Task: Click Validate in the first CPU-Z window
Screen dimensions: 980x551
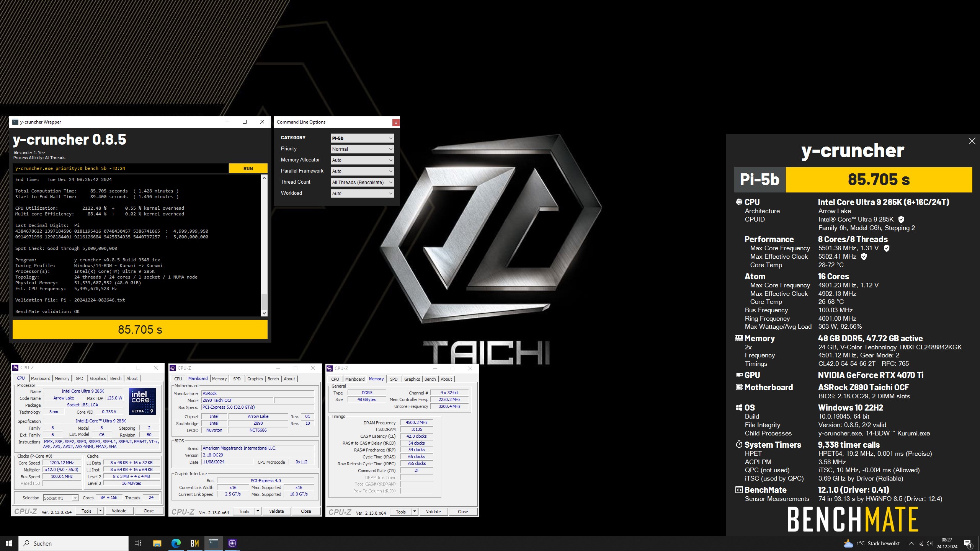Action: tap(119, 511)
